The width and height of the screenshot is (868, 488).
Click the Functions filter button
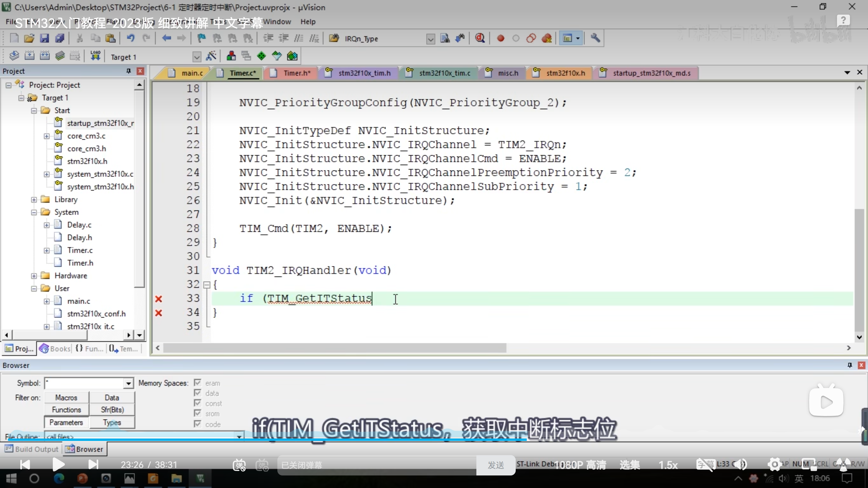coord(66,410)
